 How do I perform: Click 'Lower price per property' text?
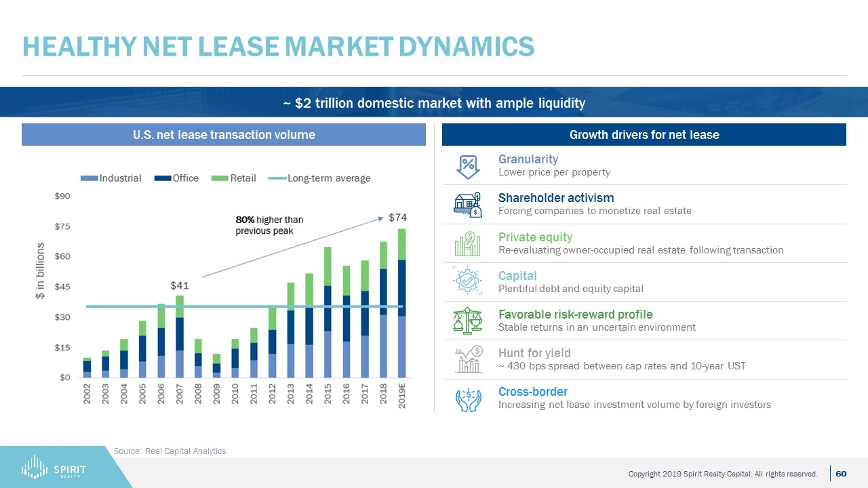tap(554, 172)
